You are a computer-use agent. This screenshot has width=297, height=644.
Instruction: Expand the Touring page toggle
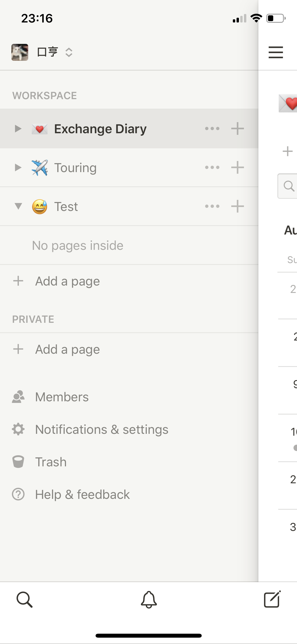pos(18,168)
